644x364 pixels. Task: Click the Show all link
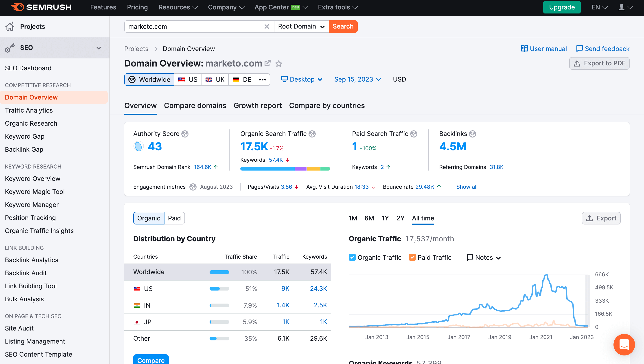pos(467,187)
